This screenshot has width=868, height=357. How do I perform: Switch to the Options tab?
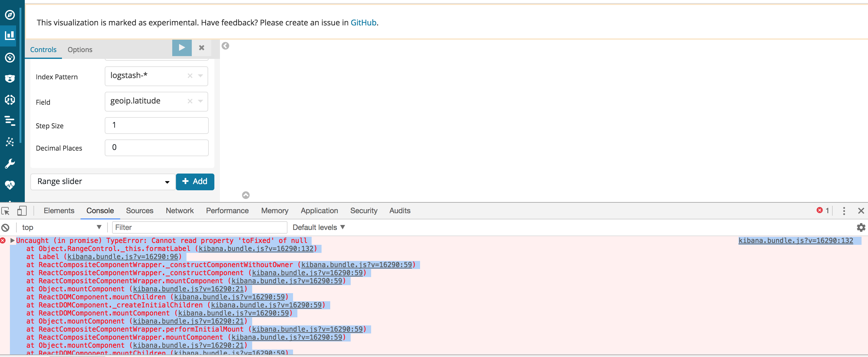click(80, 50)
